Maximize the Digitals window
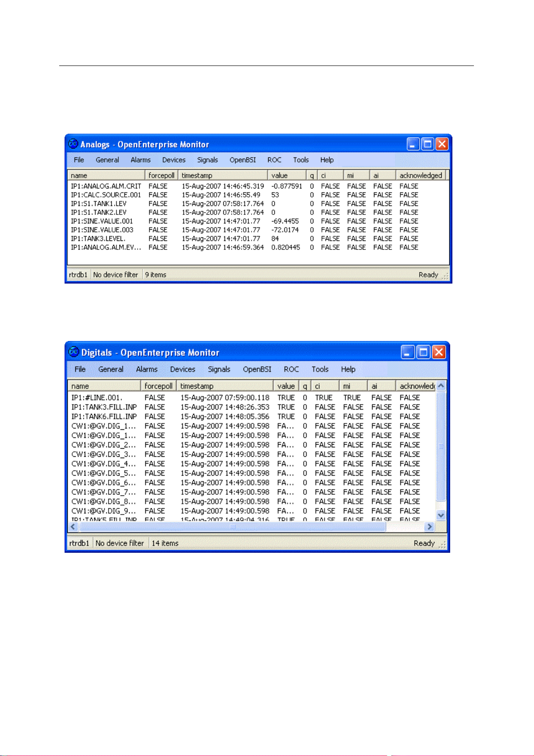 (x=423, y=352)
